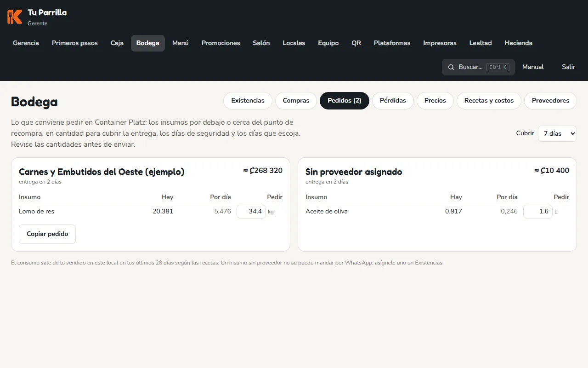Click the Lomo de res row name
588x368 pixels.
click(37, 212)
